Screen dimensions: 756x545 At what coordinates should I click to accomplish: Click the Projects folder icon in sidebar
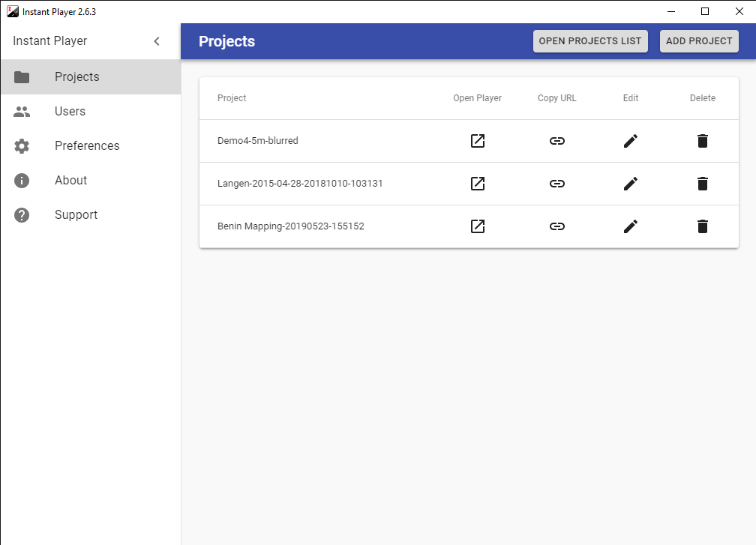[22, 77]
